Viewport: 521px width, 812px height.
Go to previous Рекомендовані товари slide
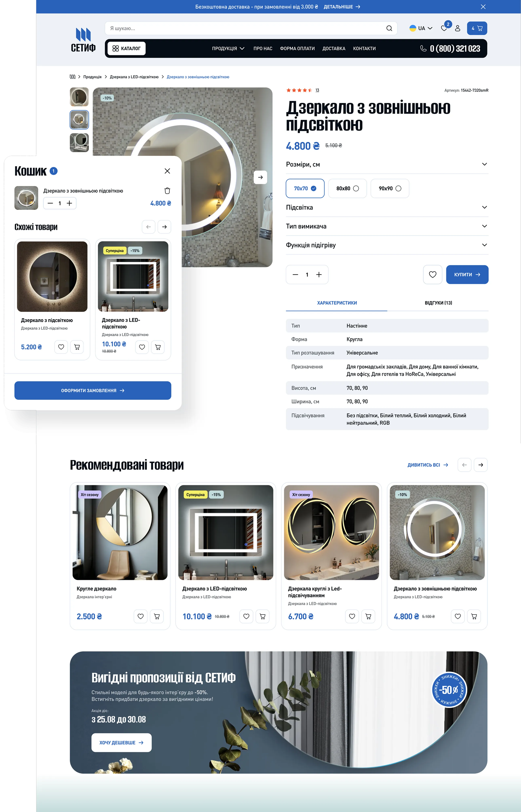coord(464,465)
